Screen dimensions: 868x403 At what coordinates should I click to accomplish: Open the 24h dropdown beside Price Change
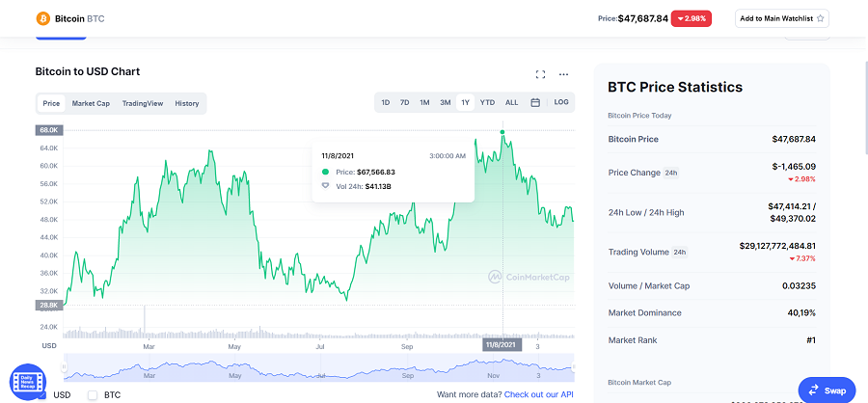tap(671, 173)
